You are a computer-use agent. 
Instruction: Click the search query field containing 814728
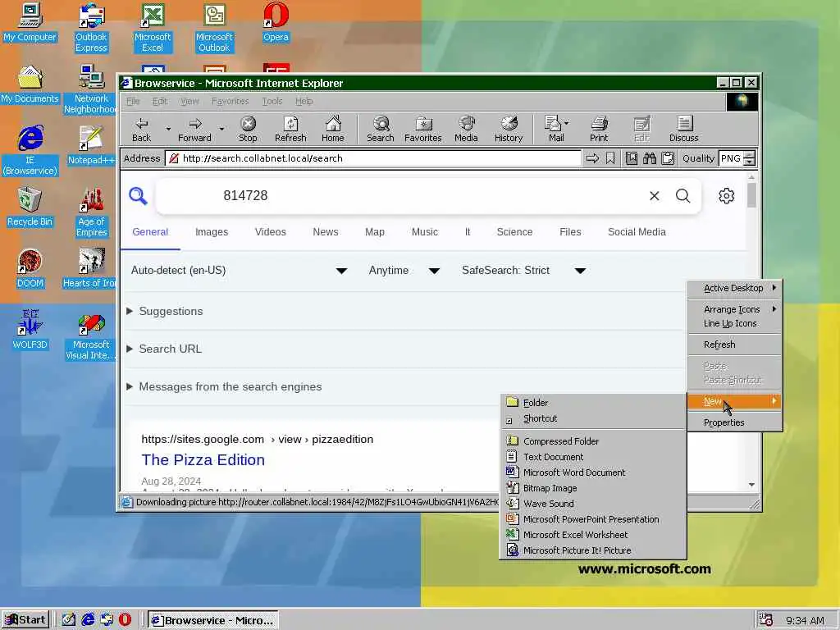[402, 196]
